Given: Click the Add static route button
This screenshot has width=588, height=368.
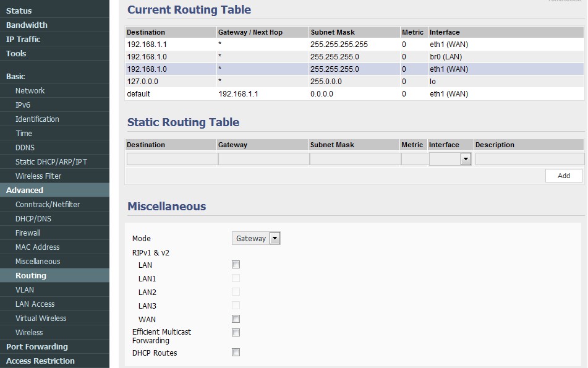Looking at the screenshot, I should point(563,176).
